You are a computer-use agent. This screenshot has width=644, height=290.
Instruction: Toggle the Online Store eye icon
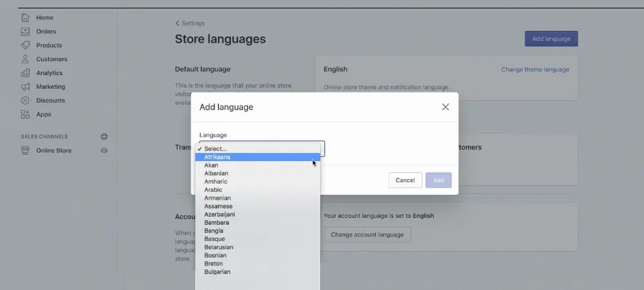[x=104, y=151]
